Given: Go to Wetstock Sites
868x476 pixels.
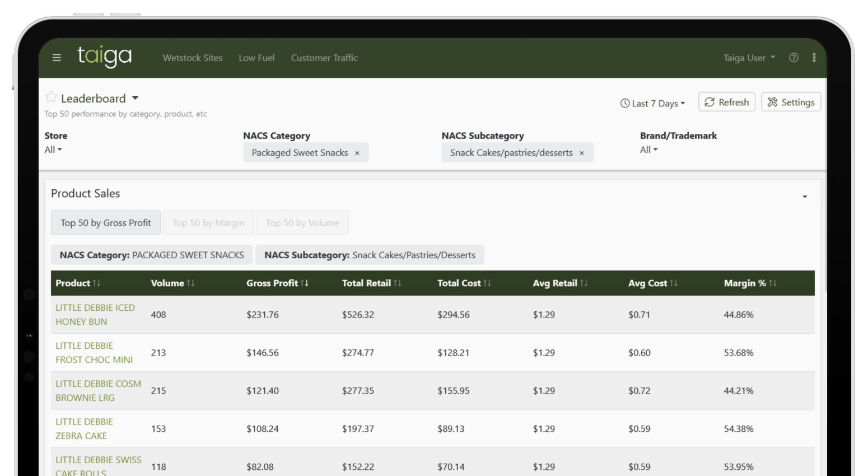Looking at the screenshot, I should [x=193, y=58].
